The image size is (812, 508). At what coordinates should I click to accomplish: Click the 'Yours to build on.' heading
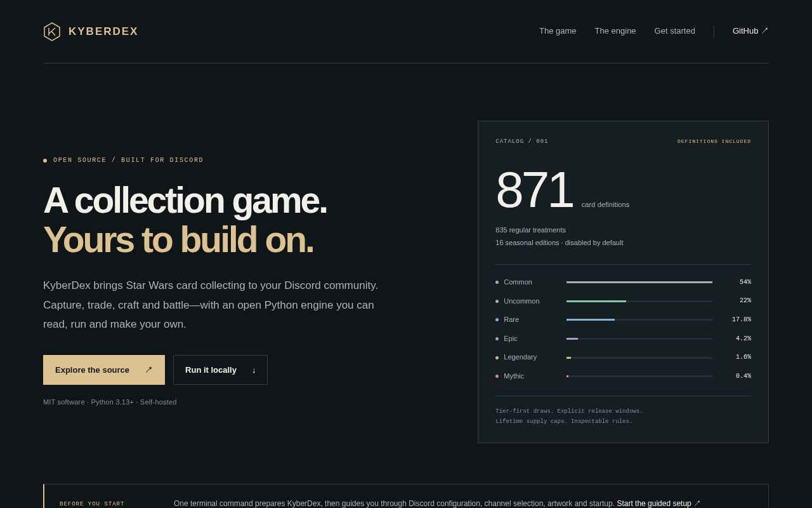click(178, 239)
